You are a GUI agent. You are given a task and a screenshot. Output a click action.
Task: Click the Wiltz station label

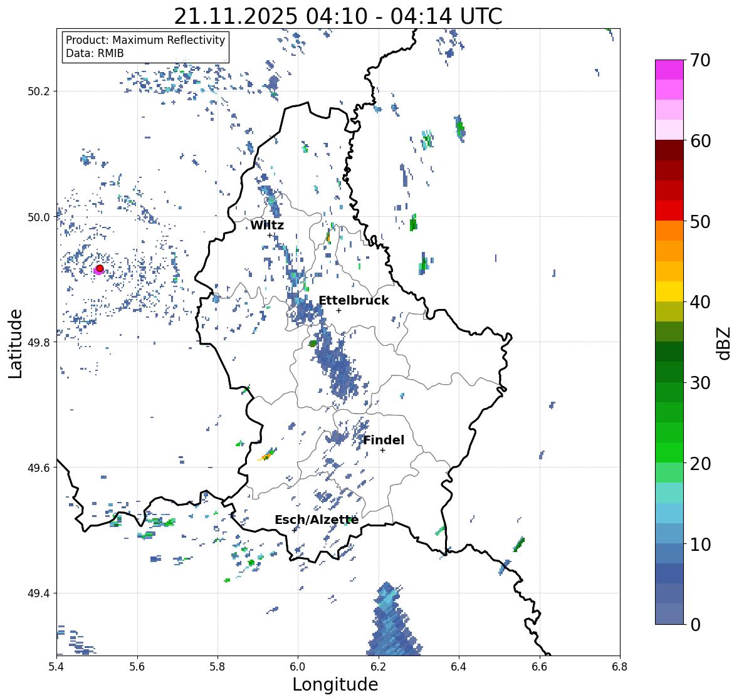point(267,225)
